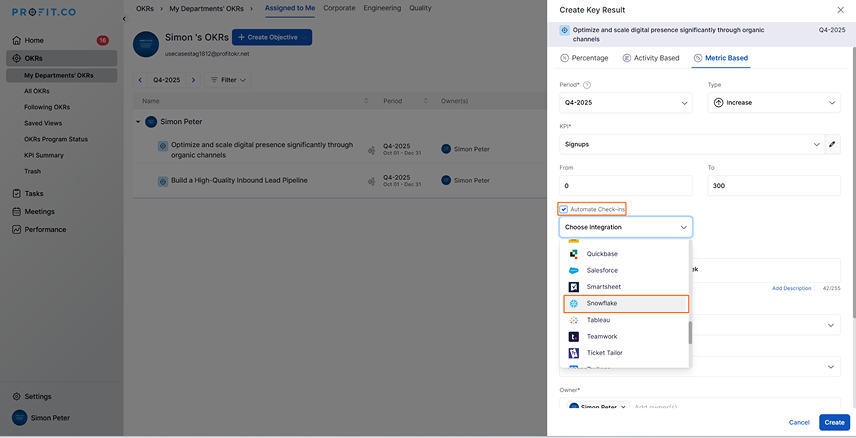Click My Departments' OKRs breadcrumb
This screenshot has height=438, width=856.
pyautogui.click(x=207, y=9)
